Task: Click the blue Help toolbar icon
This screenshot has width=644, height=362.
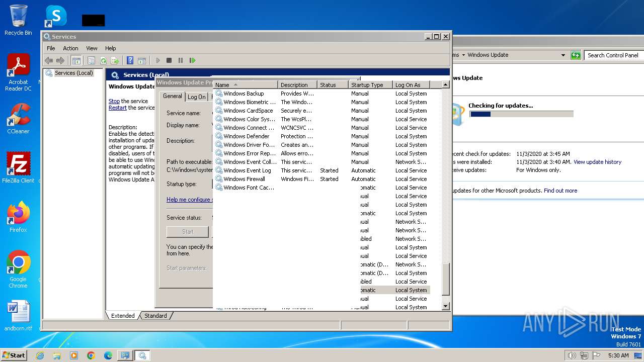Action: coord(130,60)
